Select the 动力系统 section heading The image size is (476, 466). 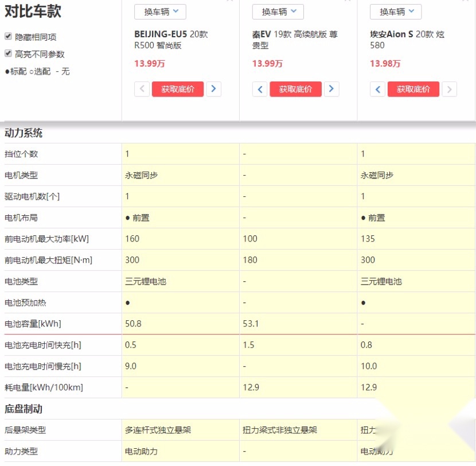tap(24, 133)
